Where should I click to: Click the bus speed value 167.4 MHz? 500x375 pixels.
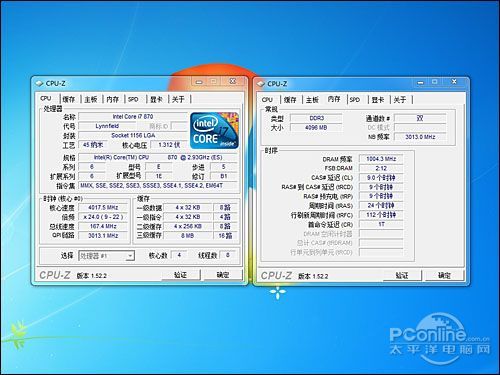coord(103,226)
